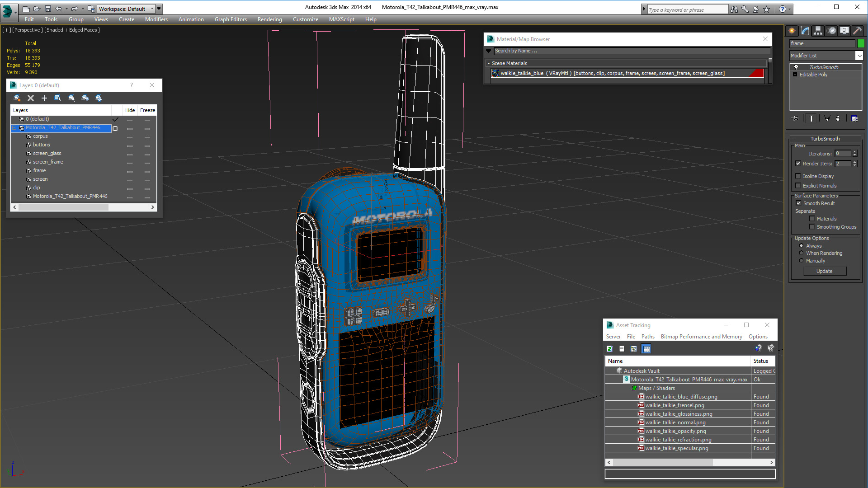Open the Material Browser options arrow

[x=489, y=51]
